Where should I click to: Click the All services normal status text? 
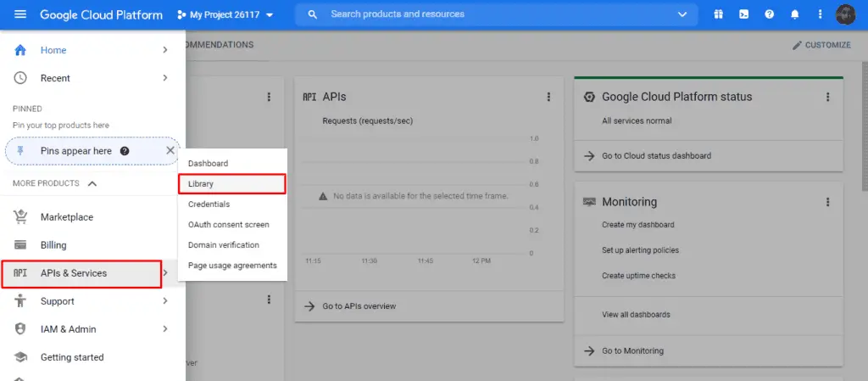click(x=637, y=120)
